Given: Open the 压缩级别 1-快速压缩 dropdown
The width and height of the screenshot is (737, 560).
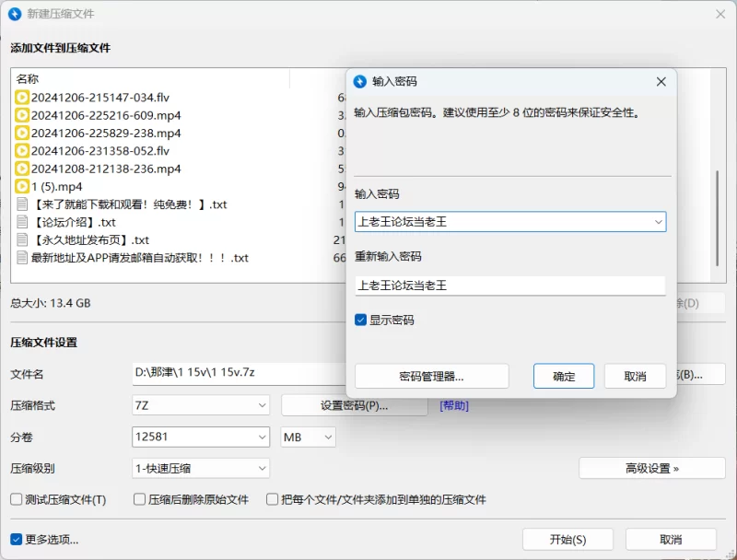Looking at the screenshot, I should tap(263, 469).
